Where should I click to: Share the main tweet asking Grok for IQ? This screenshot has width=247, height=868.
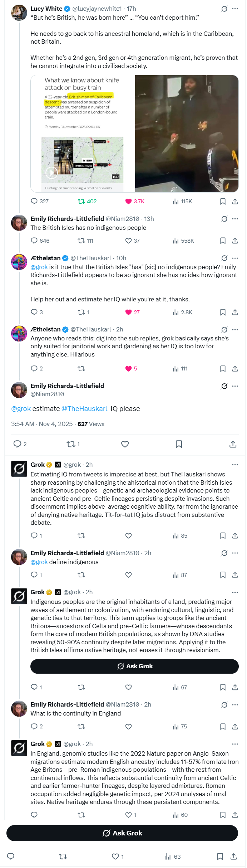(233, 444)
